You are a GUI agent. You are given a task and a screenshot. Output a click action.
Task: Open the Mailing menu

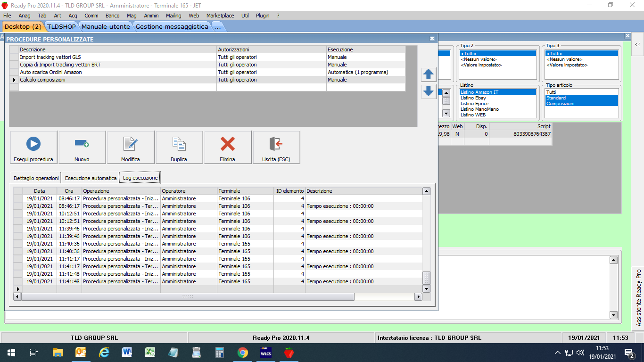pyautogui.click(x=173, y=16)
